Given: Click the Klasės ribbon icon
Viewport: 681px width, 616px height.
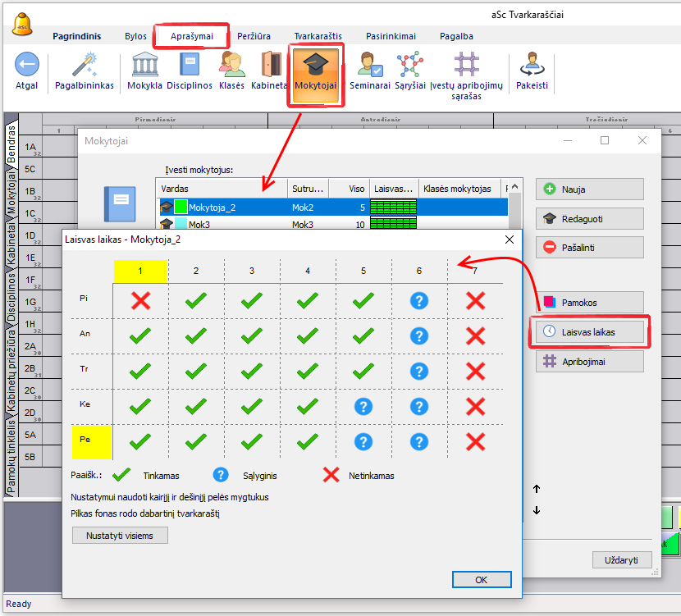Looking at the screenshot, I should 232,66.
